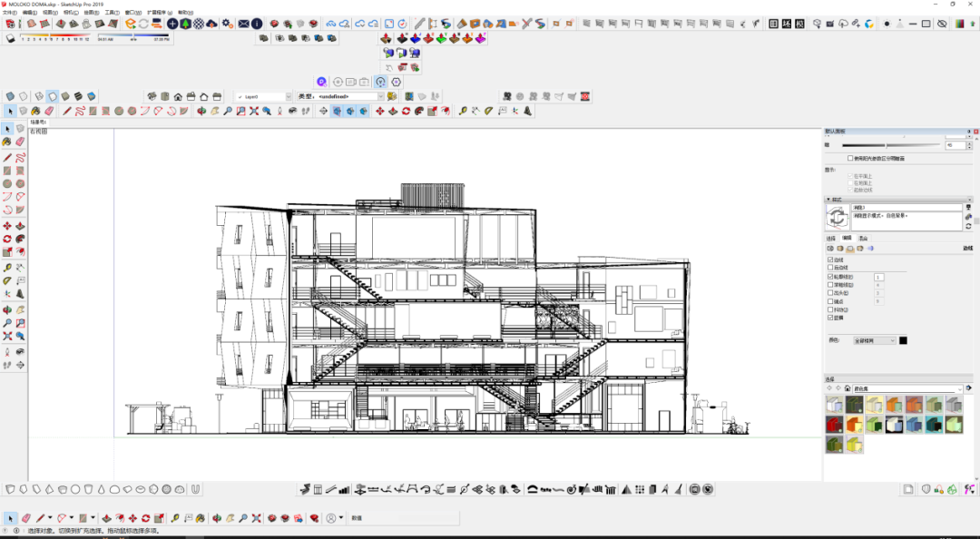Click the green tree icon in top toolbar
Image resolution: width=980 pixels, height=539 pixels.
[186, 24]
